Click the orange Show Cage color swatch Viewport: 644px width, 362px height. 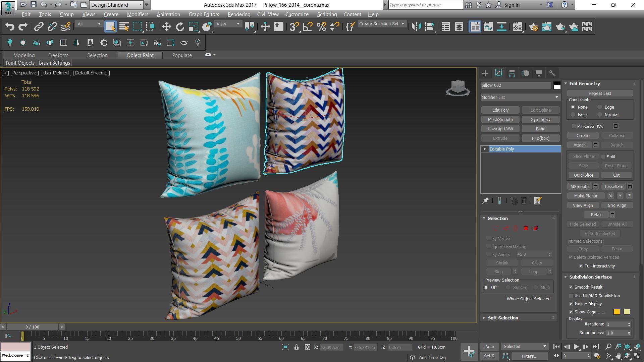point(616,312)
